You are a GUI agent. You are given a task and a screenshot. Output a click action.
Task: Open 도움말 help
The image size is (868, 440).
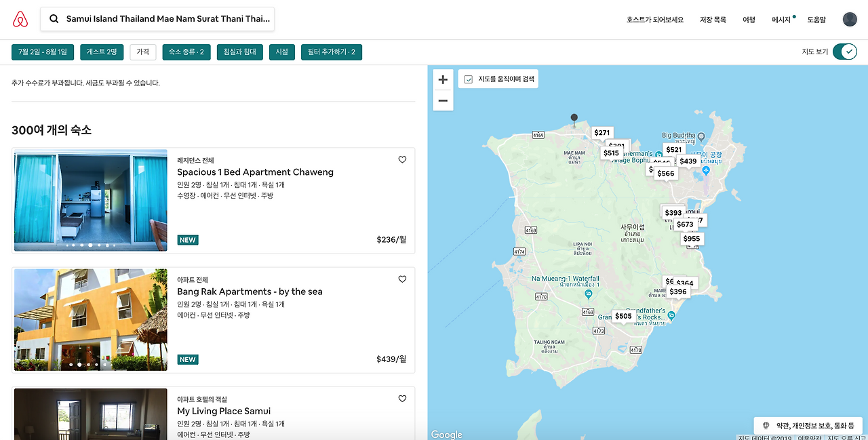click(816, 20)
